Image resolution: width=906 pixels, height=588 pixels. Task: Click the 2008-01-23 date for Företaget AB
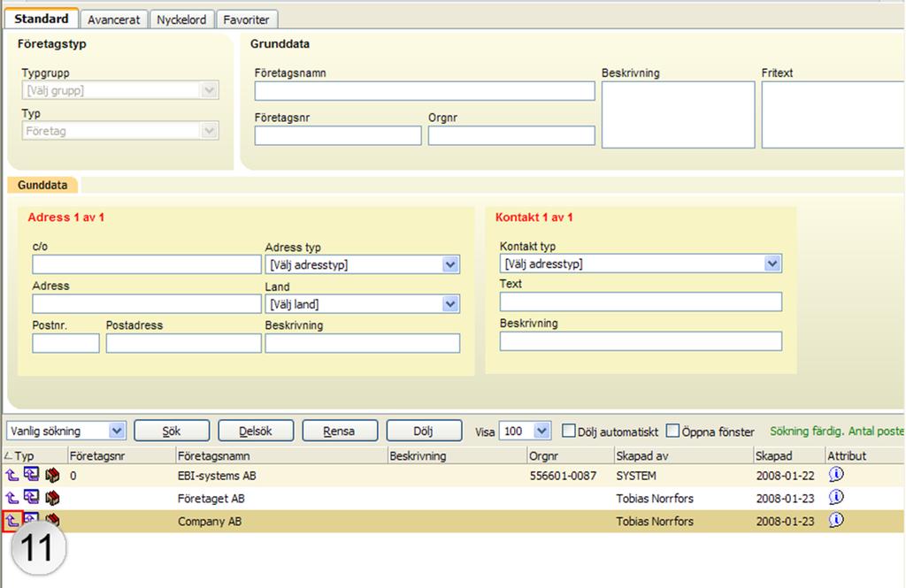(786, 499)
